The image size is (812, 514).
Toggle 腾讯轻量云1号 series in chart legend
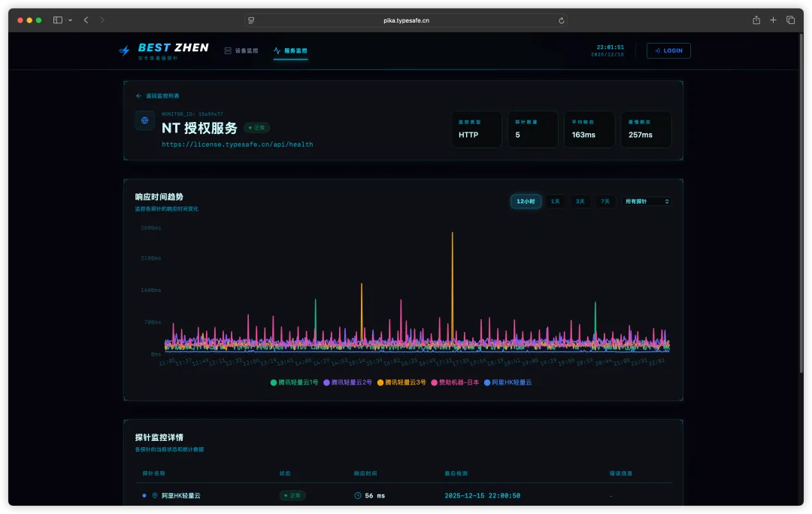point(294,382)
